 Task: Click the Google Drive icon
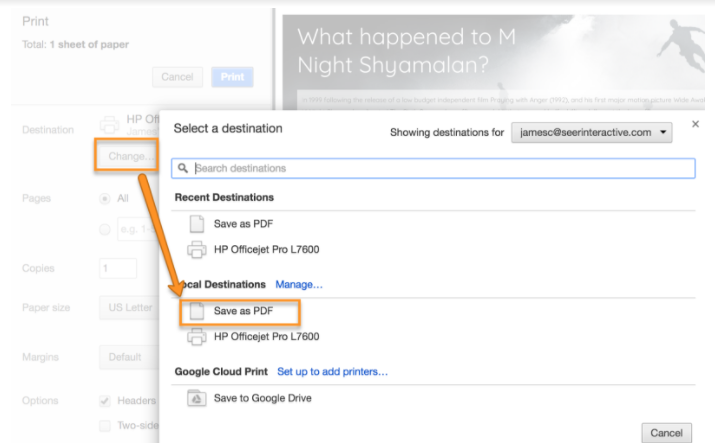(x=197, y=399)
